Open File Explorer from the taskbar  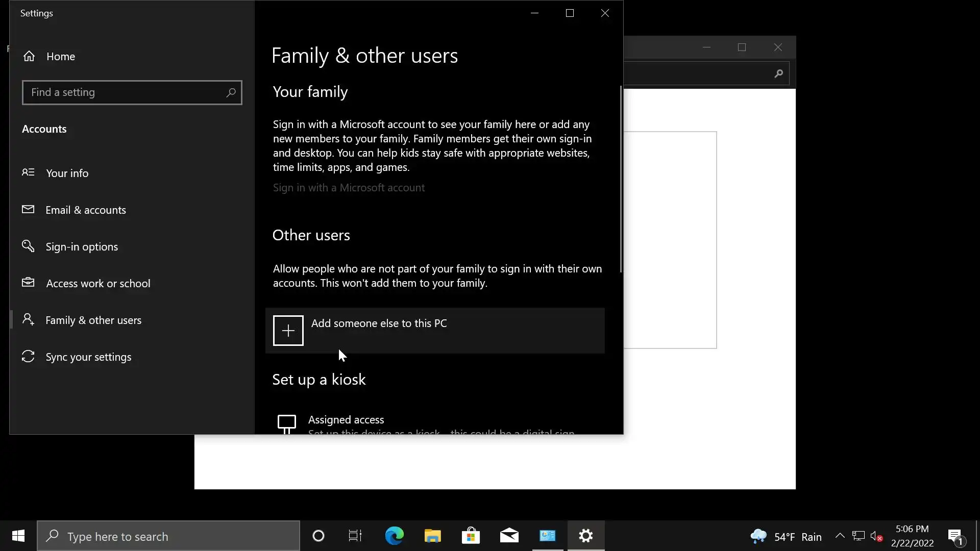[x=432, y=536]
